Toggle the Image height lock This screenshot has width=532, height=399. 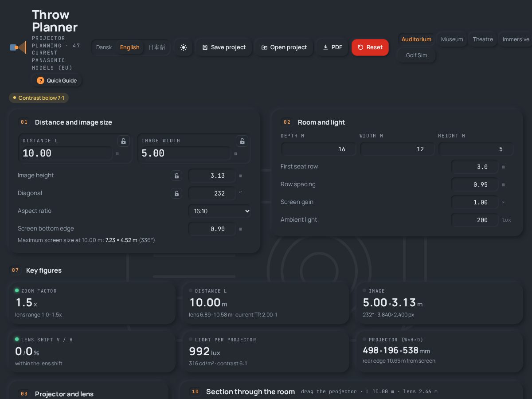tap(176, 176)
